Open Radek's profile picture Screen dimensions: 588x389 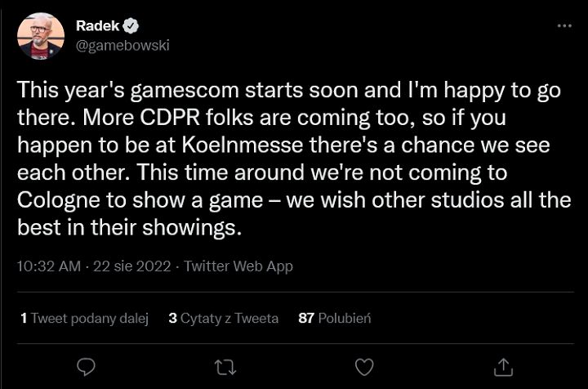click(40, 36)
